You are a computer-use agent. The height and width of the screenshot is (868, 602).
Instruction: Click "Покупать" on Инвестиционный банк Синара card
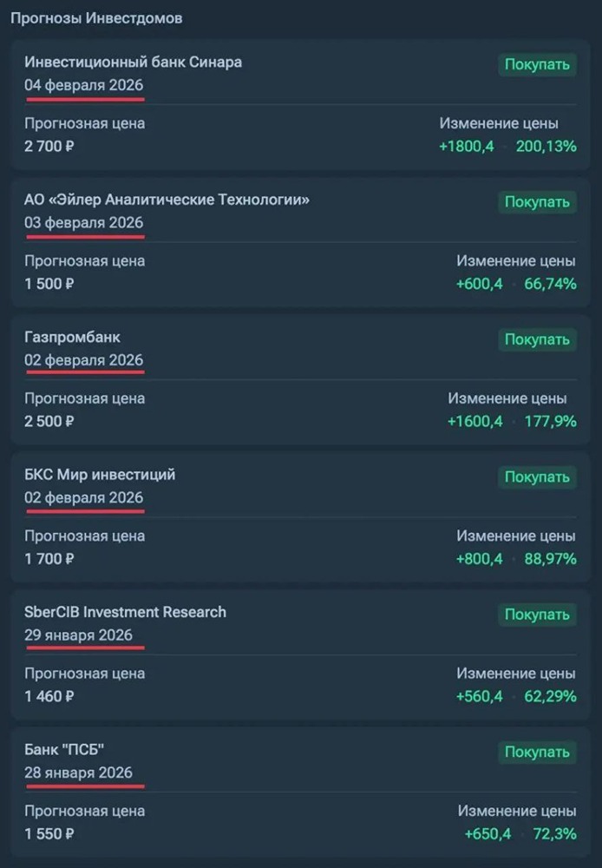[536, 64]
